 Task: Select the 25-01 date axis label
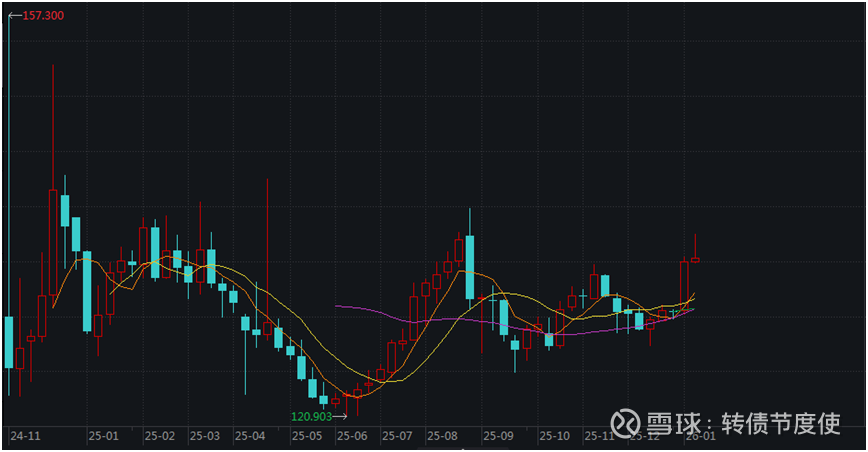(104, 436)
